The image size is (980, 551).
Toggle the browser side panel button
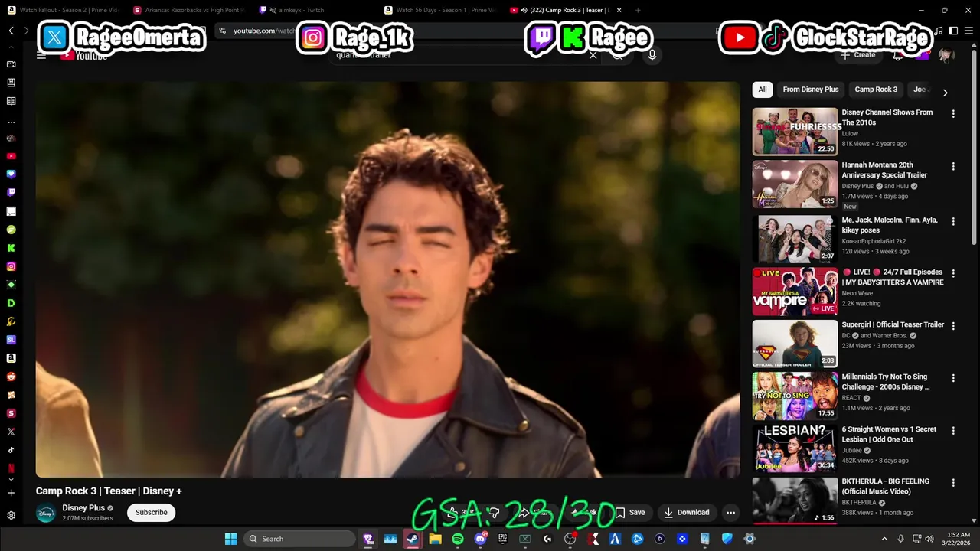click(953, 31)
